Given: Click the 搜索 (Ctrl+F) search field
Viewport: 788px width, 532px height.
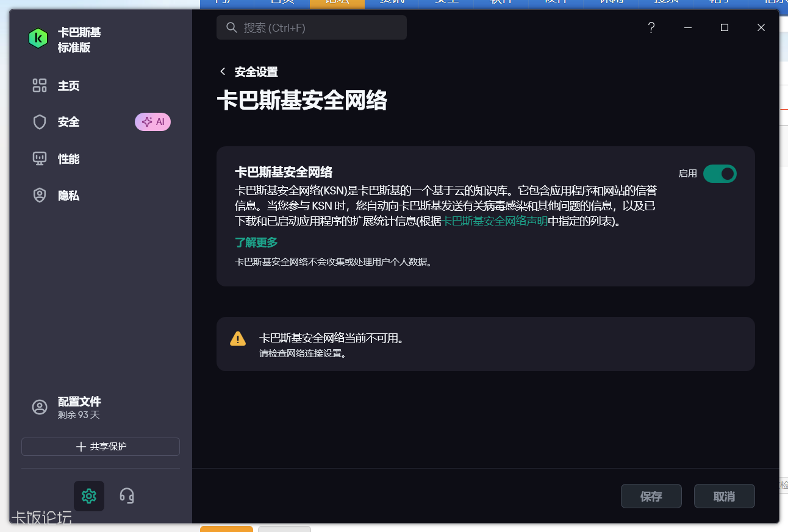Looking at the screenshot, I should (x=312, y=27).
